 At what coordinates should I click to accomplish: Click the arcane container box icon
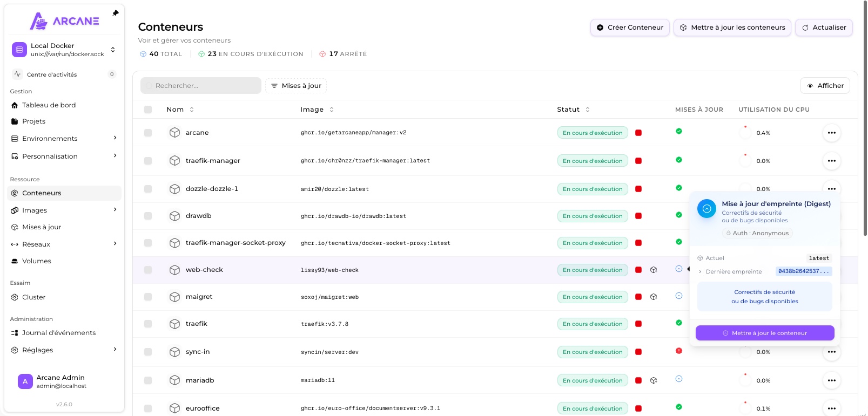click(x=174, y=133)
